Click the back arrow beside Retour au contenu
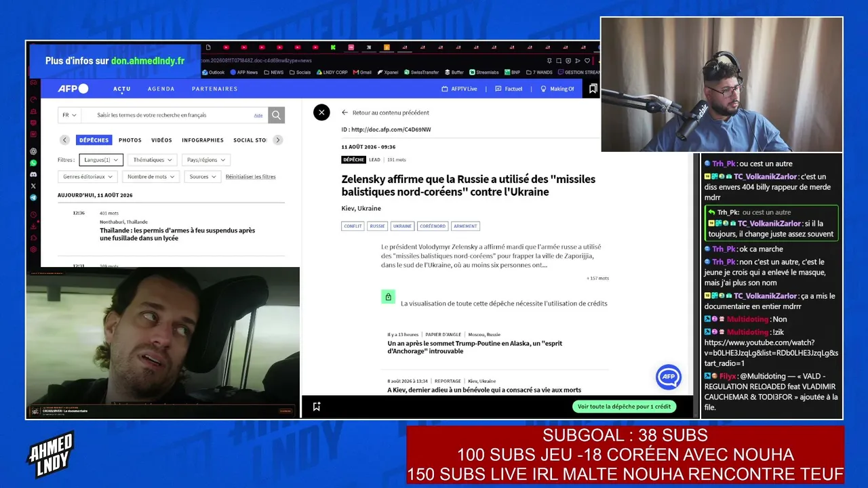This screenshot has height=488, width=868. click(344, 113)
